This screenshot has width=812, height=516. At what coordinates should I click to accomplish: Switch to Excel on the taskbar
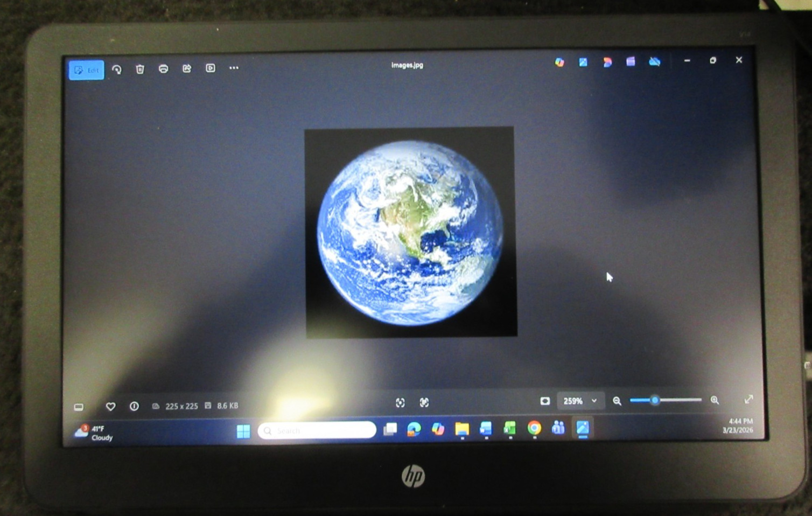point(510,428)
